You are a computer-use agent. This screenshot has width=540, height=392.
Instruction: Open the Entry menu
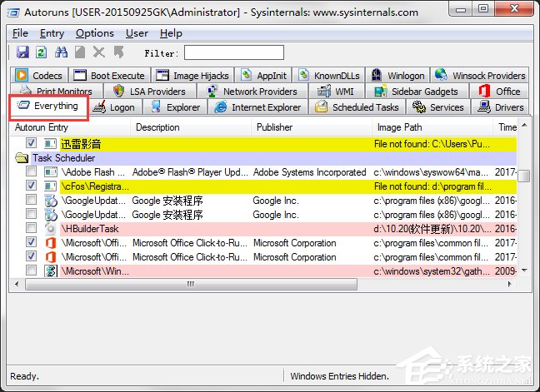(x=52, y=33)
